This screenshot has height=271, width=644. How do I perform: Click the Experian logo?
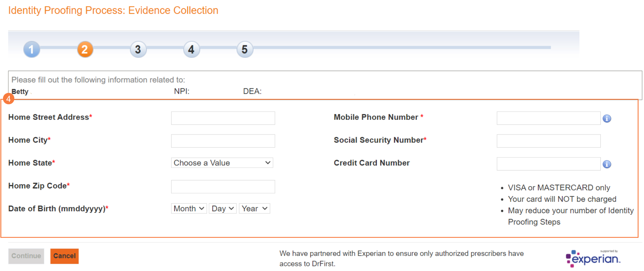(593, 258)
